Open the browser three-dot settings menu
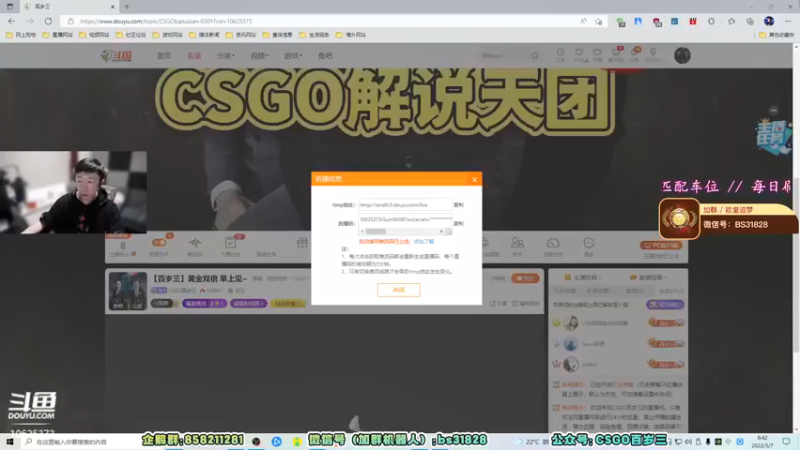The image size is (800, 450). pyautogui.click(x=788, y=21)
